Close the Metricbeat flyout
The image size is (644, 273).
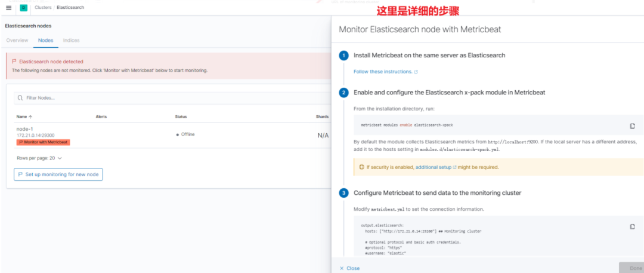coord(349,268)
